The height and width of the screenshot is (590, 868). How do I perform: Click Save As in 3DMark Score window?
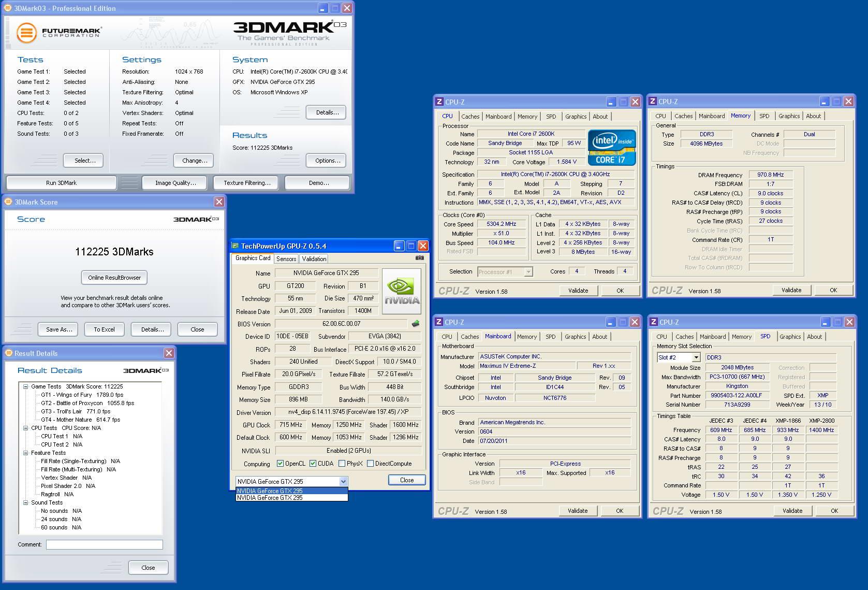click(59, 329)
